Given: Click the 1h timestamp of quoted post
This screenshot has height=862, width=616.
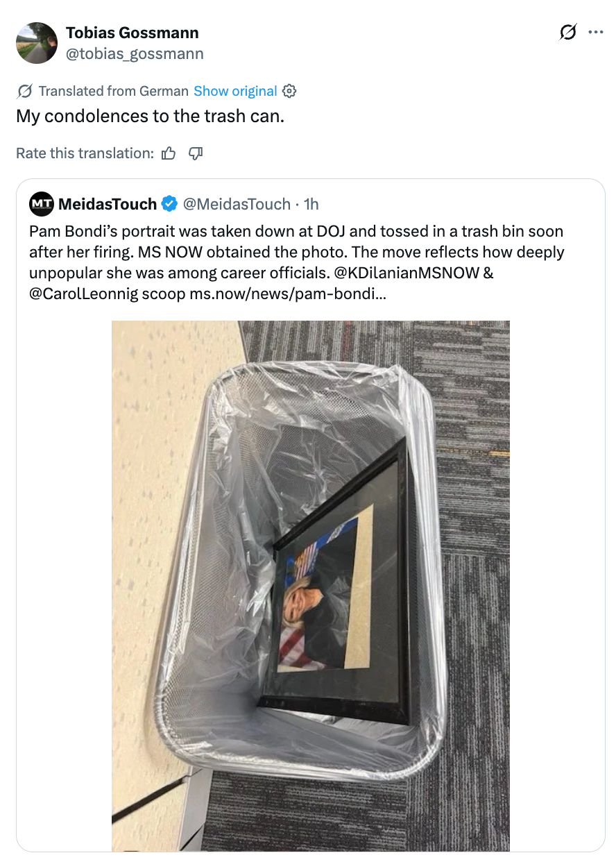Looking at the screenshot, I should (x=311, y=204).
